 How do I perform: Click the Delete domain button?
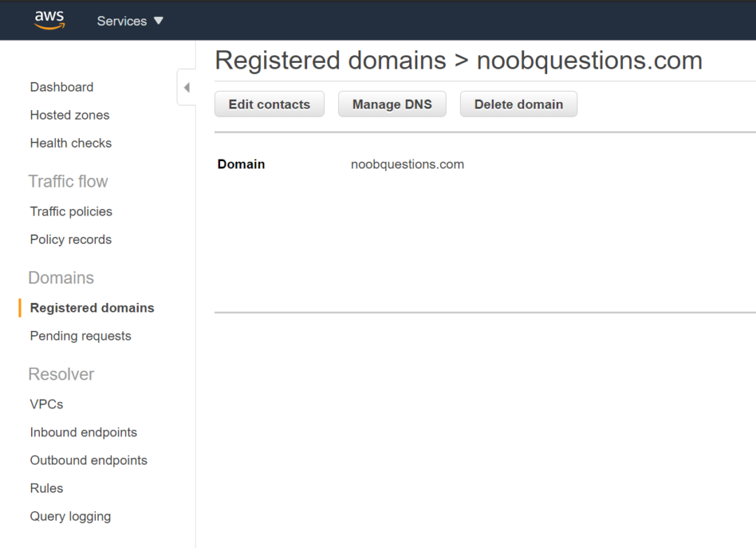click(519, 104)
